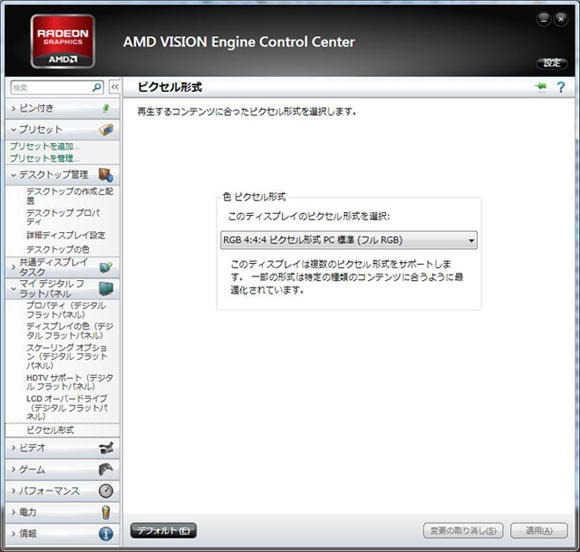The width and height of the screenshot is (580, 552).
Task: Collapse the マイ デジタル フラットパネル section
Action: pos(14,289)
